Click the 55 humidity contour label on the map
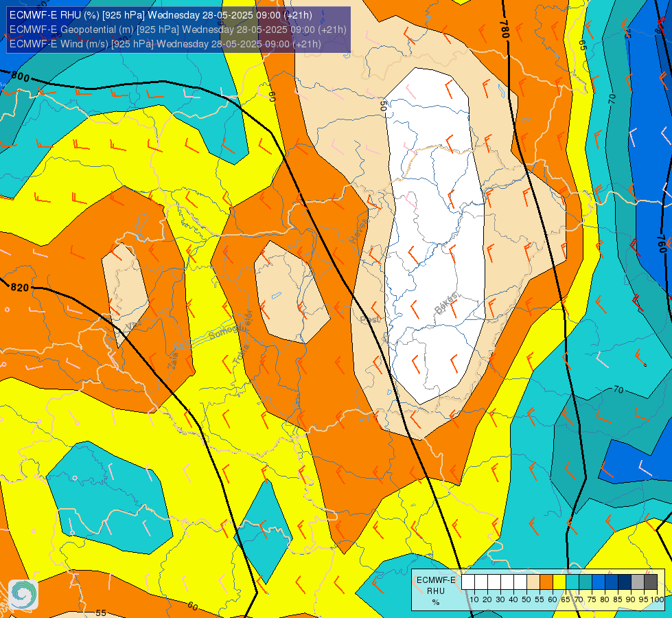672x618 pixels. [x=101, y=613]
